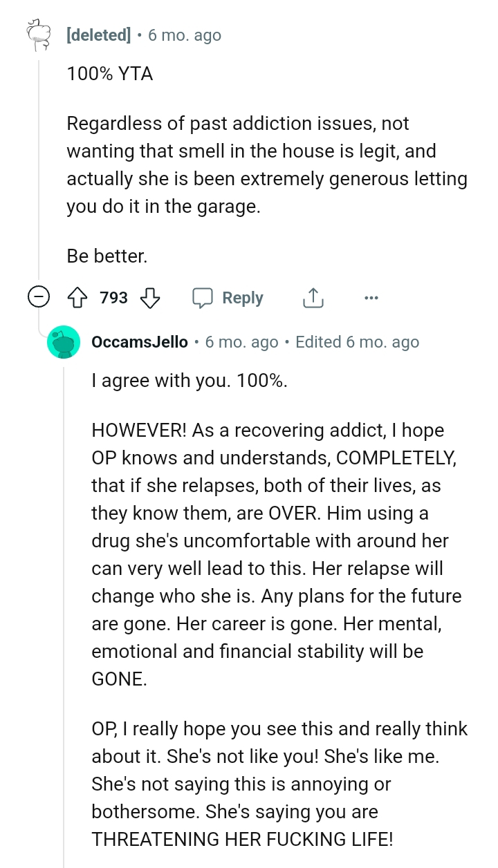Screen dimensions: 498x868
Task: Select OccamsJello's teal Snoo avatar
Action: coord(64,341)
